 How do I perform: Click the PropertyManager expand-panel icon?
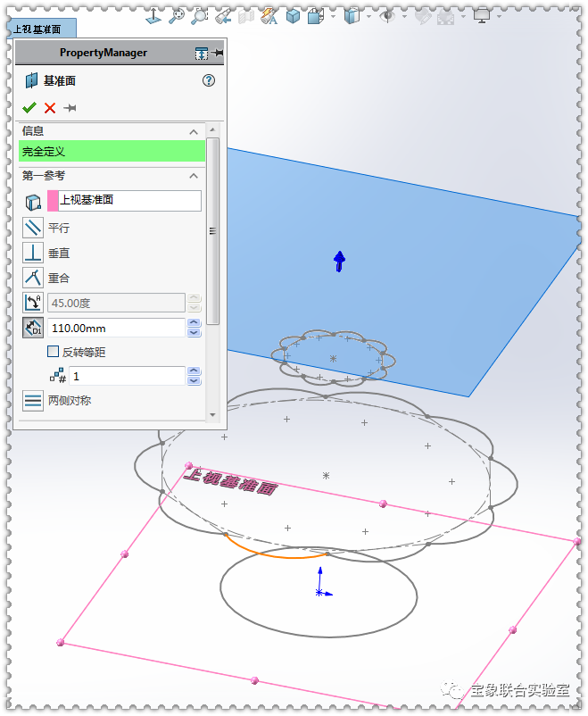[202, 54]
